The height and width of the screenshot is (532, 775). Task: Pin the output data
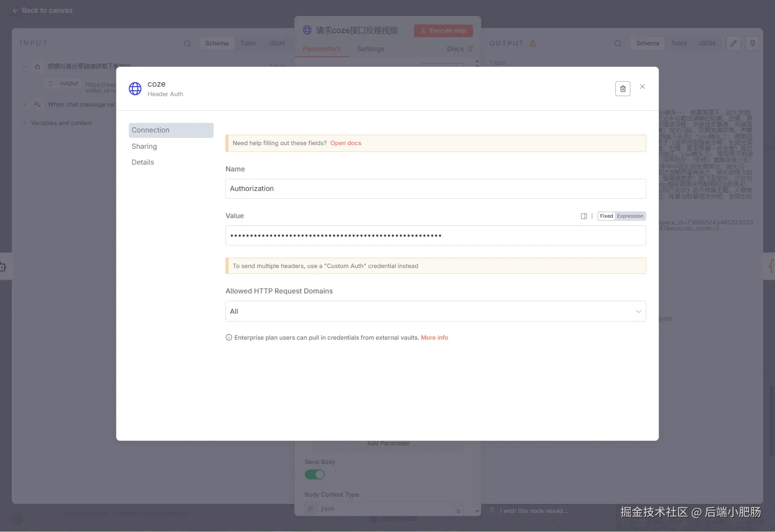pos(752,44)
